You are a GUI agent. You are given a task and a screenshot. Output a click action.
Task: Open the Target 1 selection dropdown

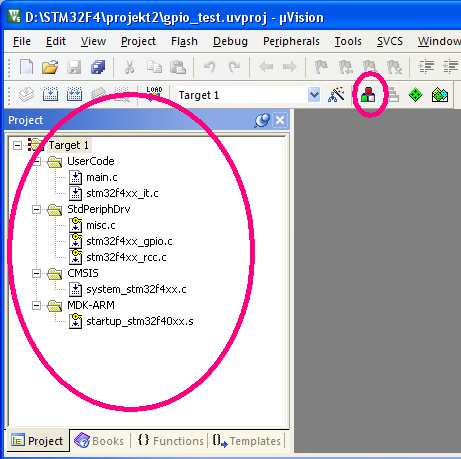pyautogui.click(x=314, y=95)
